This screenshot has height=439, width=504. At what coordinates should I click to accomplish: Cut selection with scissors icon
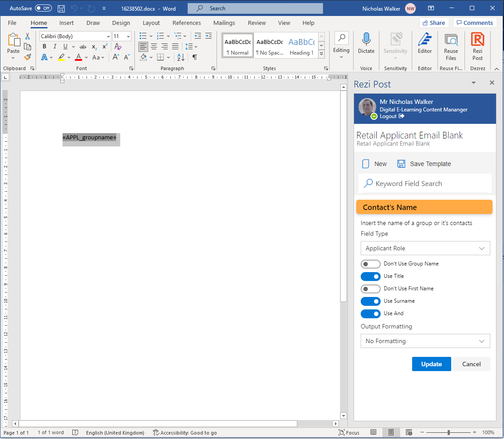coord(28,36)
